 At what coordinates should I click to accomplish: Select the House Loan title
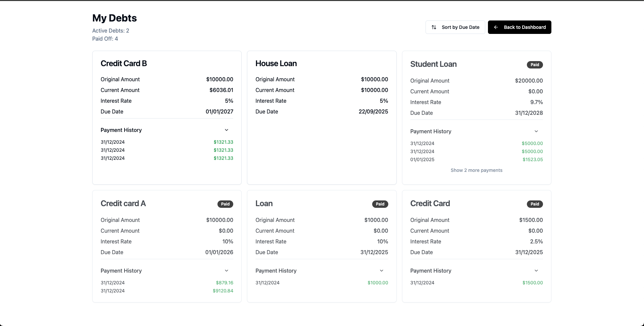276,63
